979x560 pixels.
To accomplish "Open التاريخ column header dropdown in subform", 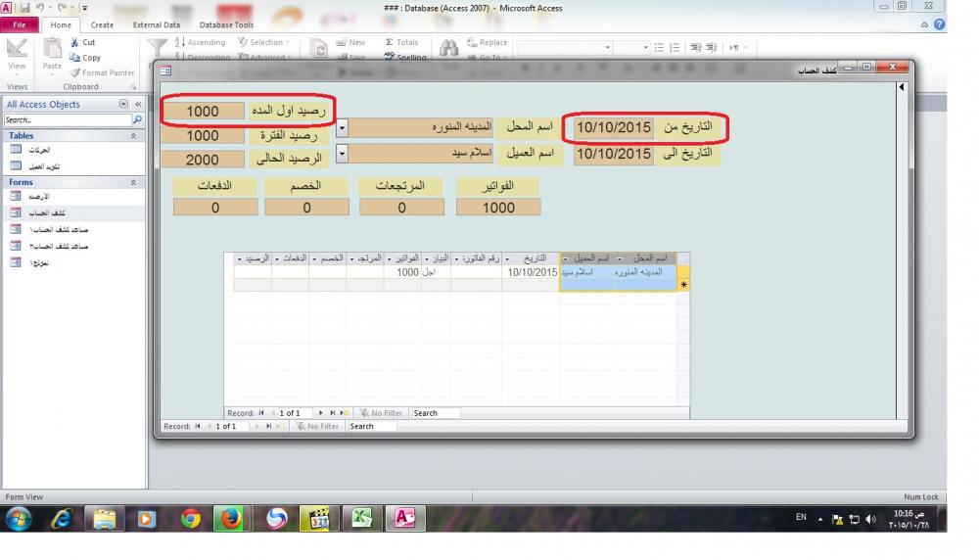I will pyautogui.click(x=507, y=258).
